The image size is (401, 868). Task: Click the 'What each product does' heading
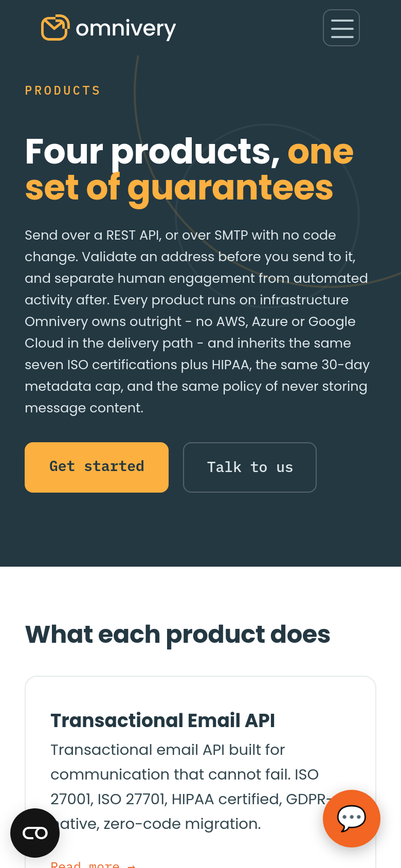click(x=177, y=635)
